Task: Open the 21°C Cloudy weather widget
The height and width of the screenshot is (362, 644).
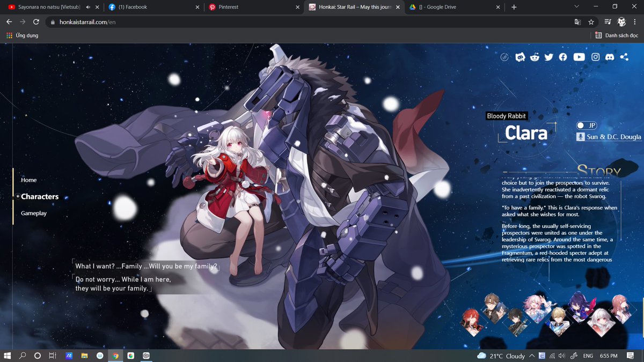Action: pyautogui.click(x=501, y=356)
